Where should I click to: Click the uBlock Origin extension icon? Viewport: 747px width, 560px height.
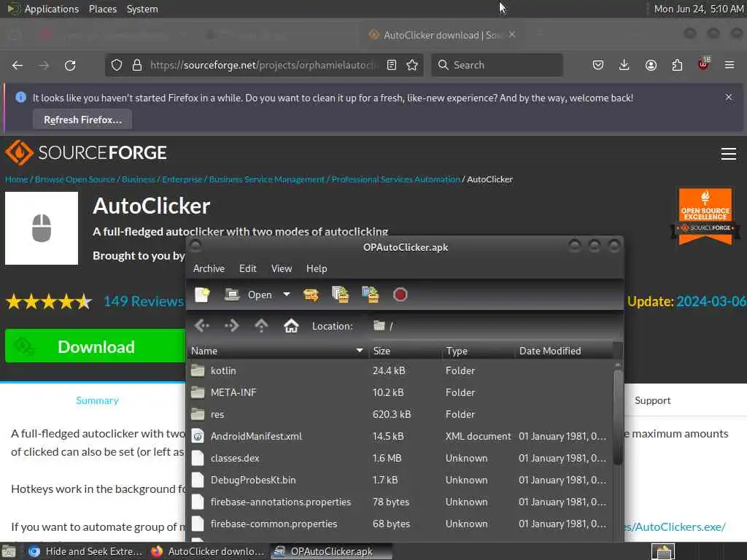pyautogui.click(x=704, y=64)
